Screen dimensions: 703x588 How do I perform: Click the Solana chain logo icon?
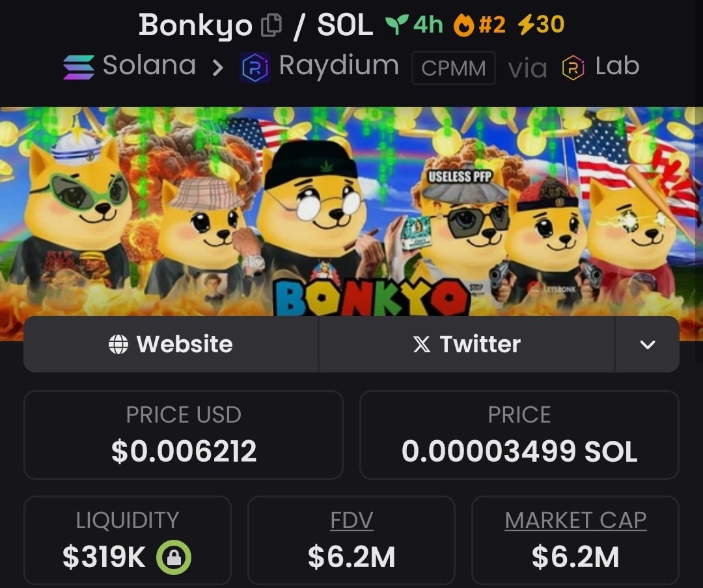coord(79,67)
